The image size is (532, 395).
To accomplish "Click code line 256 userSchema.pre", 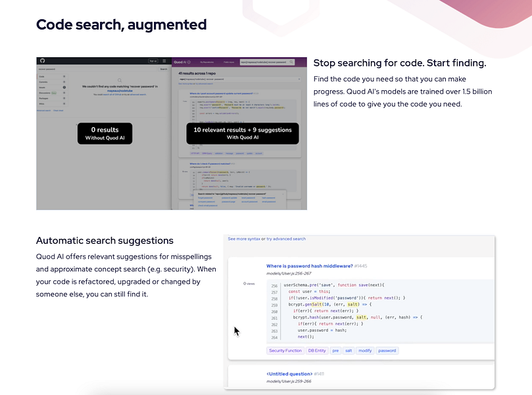I will coord(334,285).
